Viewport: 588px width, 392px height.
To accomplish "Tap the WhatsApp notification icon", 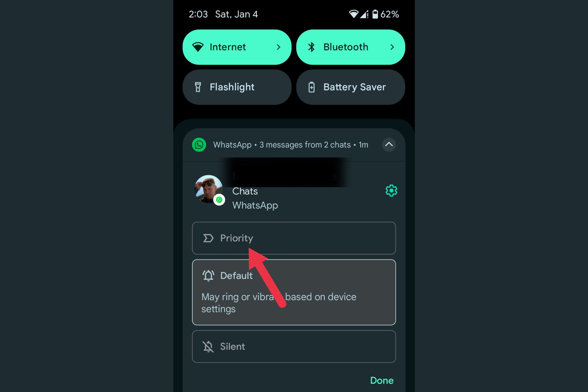I will (200, 144).
